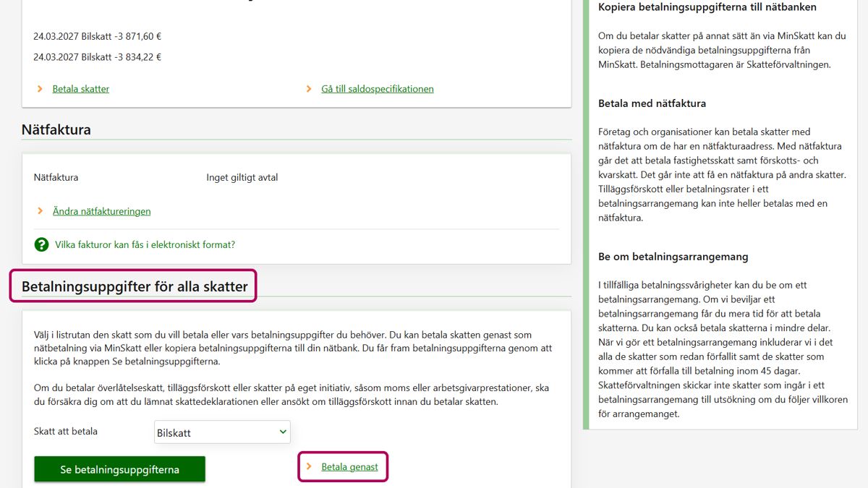Click the green question mark help icon
The width and height of the screenshot is (868, 488).
(41, 244)
